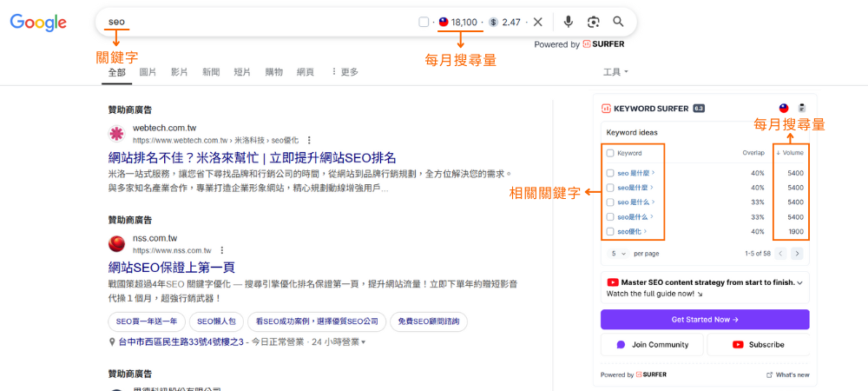Image resolution: width=868 pixels, height=391 pixels.
Task: Click the Get Started Now button
Action: tap(705, 320)
